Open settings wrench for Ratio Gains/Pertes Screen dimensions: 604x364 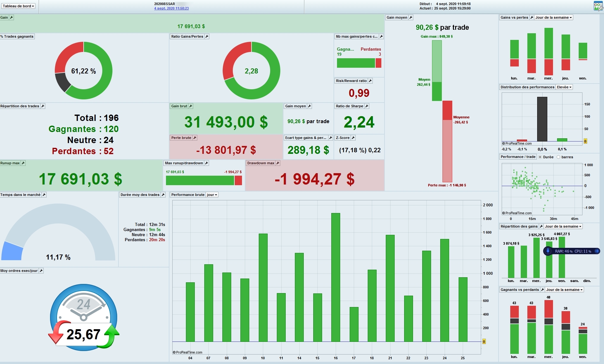(x=207, y=36)
